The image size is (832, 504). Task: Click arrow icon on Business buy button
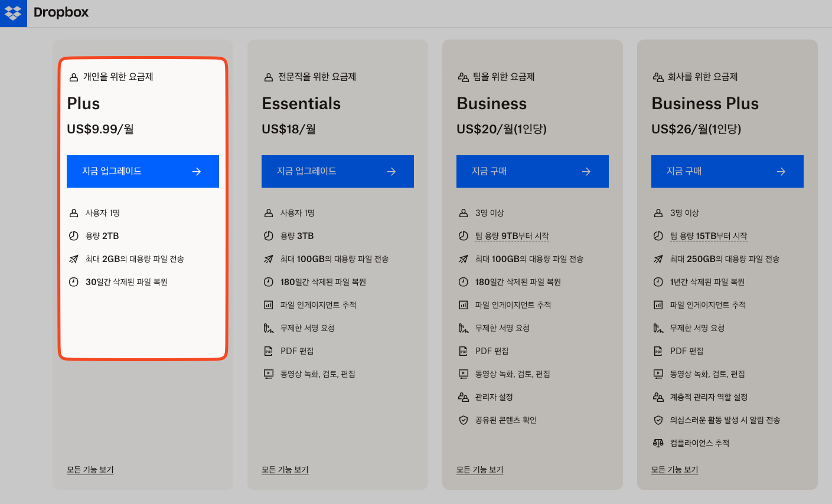pyautogui.click(x=586, y=172)
